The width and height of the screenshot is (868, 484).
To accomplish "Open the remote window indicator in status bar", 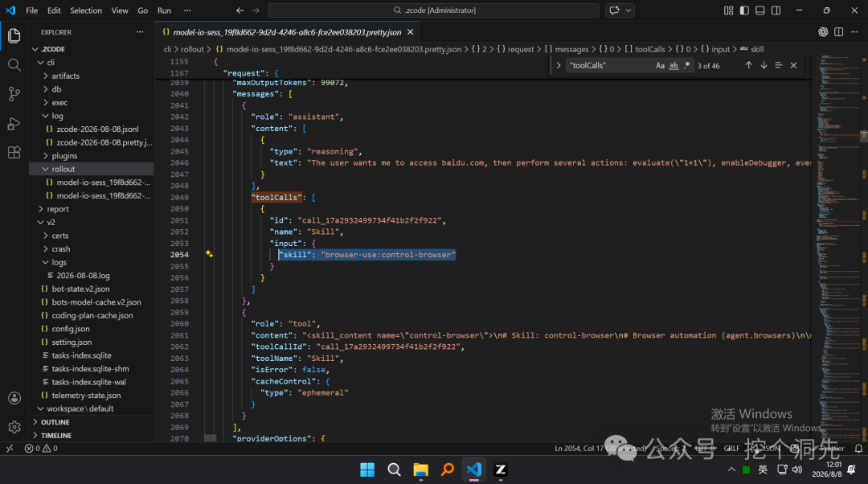I will (10, 449).
